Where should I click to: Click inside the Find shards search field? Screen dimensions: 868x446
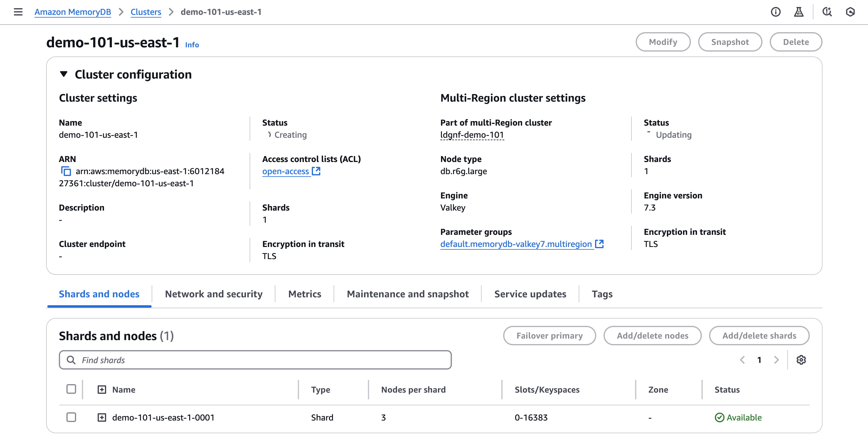[x=236, y=360]
